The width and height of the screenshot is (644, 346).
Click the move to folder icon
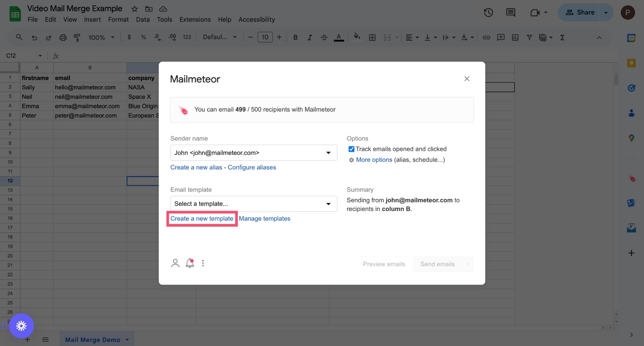pos(149,9)
